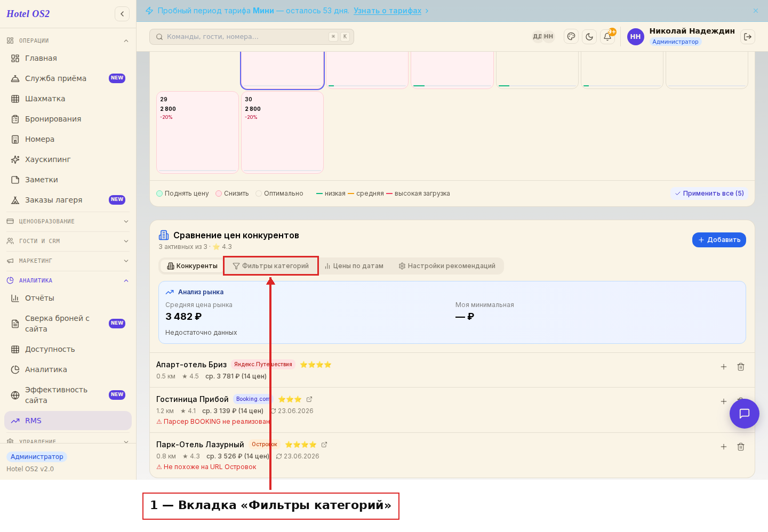Open Хаускипинг page

point(68,159)
